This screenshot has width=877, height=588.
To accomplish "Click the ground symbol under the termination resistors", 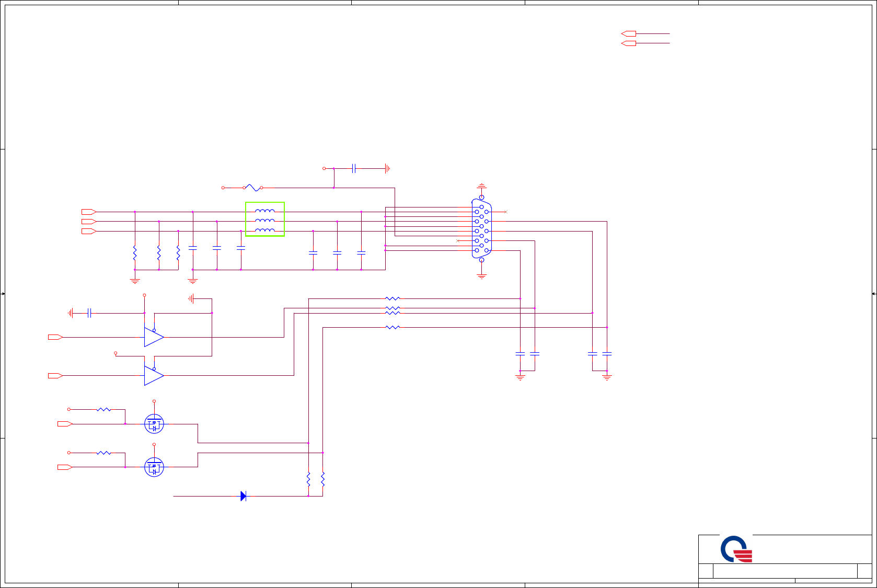I will pos(135,281).
